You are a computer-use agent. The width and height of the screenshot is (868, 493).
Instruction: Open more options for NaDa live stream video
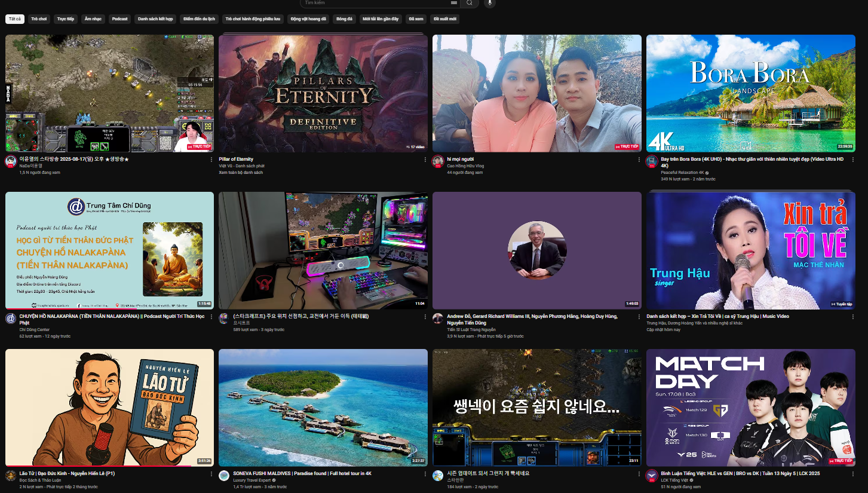(x=211, y=160)
